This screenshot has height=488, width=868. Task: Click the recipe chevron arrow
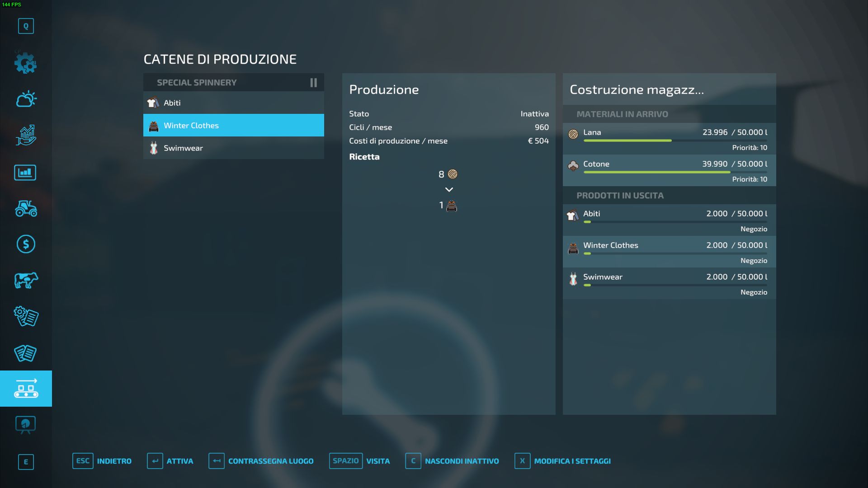(448, 190)
